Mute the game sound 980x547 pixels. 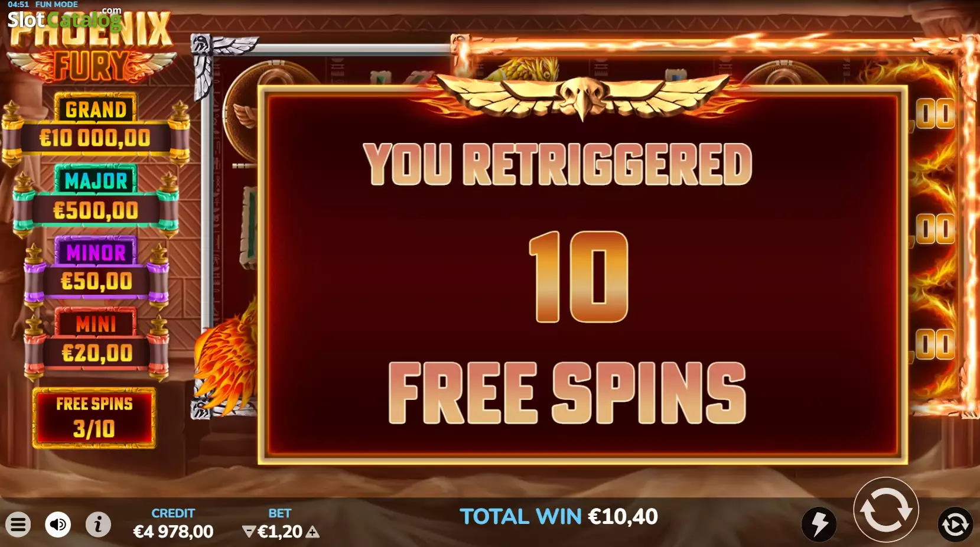click(58, 525)
